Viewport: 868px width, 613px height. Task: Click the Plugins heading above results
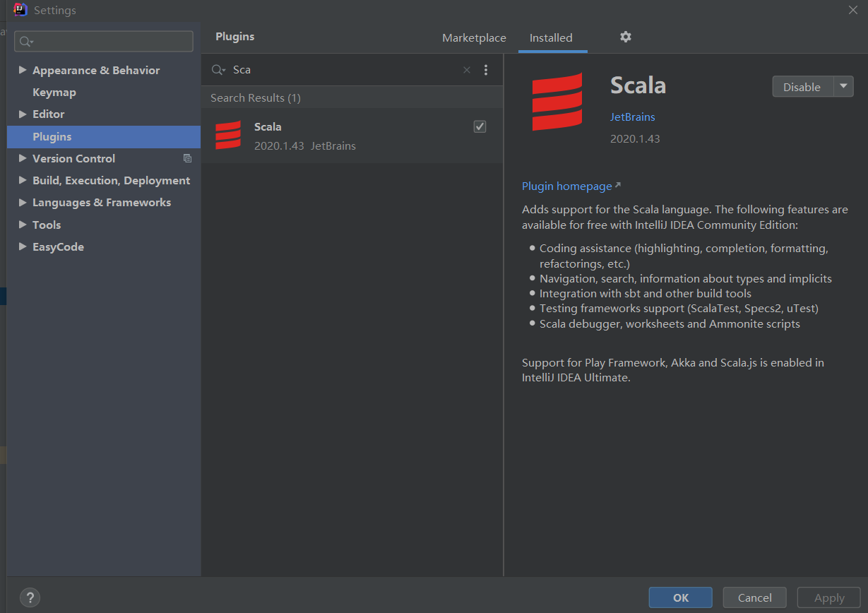234,37
